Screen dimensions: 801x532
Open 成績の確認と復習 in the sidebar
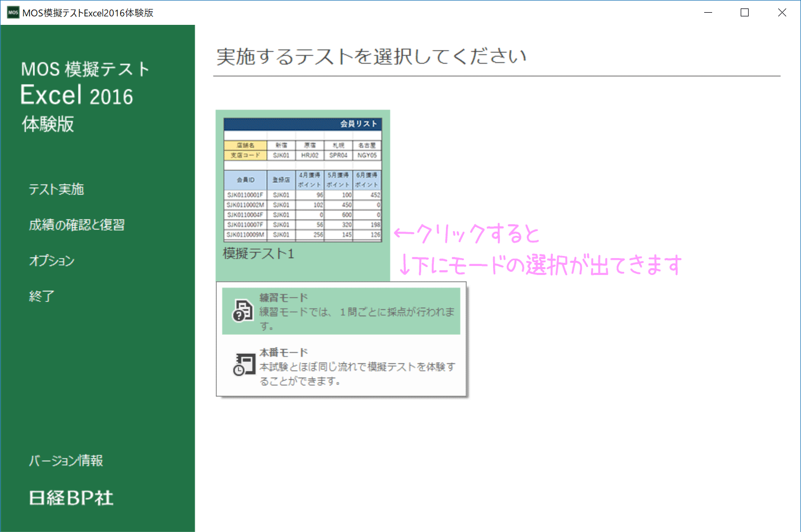pyautogui.click(x=77, y=225)
